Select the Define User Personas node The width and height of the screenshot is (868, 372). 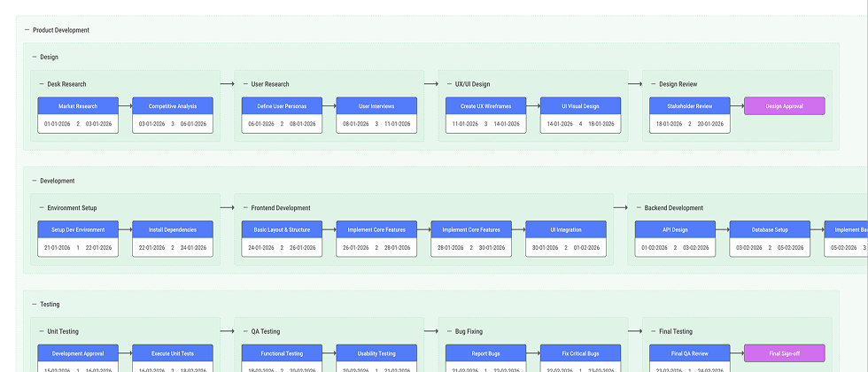point(282,106)
